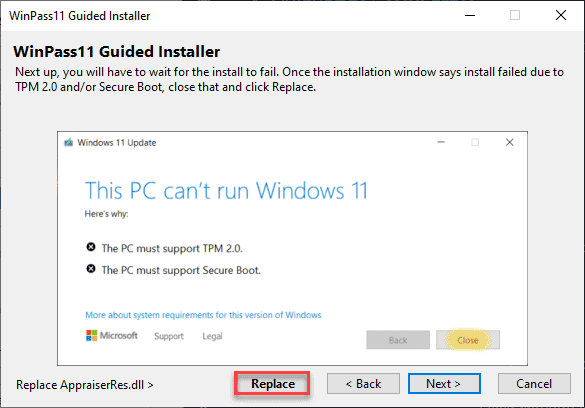The width and height of the screenshot is (585, 408).
Task: Cancel the WinPass11 installer
Action: 534,383
